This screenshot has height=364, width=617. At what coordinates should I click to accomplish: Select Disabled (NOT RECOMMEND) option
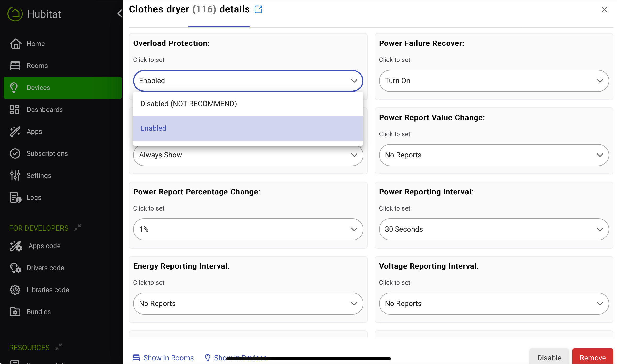(x=248, y=104)
